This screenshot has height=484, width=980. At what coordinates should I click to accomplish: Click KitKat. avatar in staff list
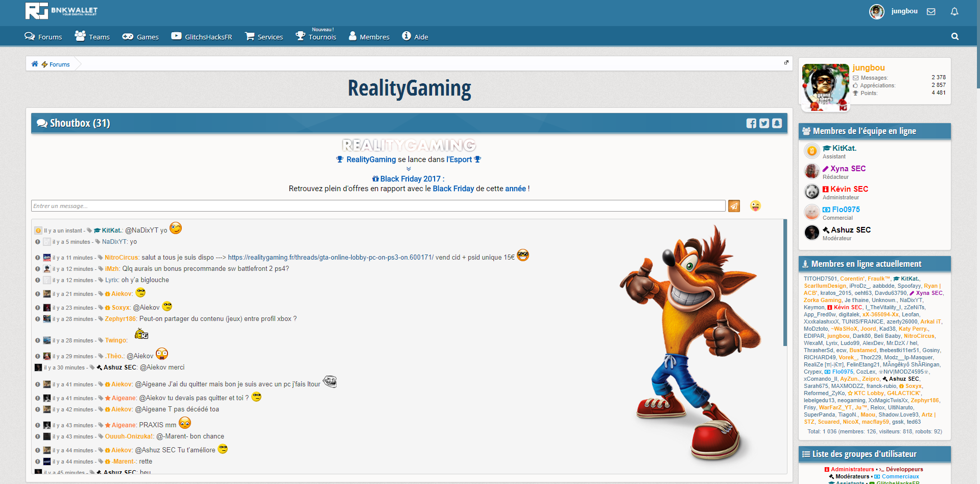tap(811, 151)
